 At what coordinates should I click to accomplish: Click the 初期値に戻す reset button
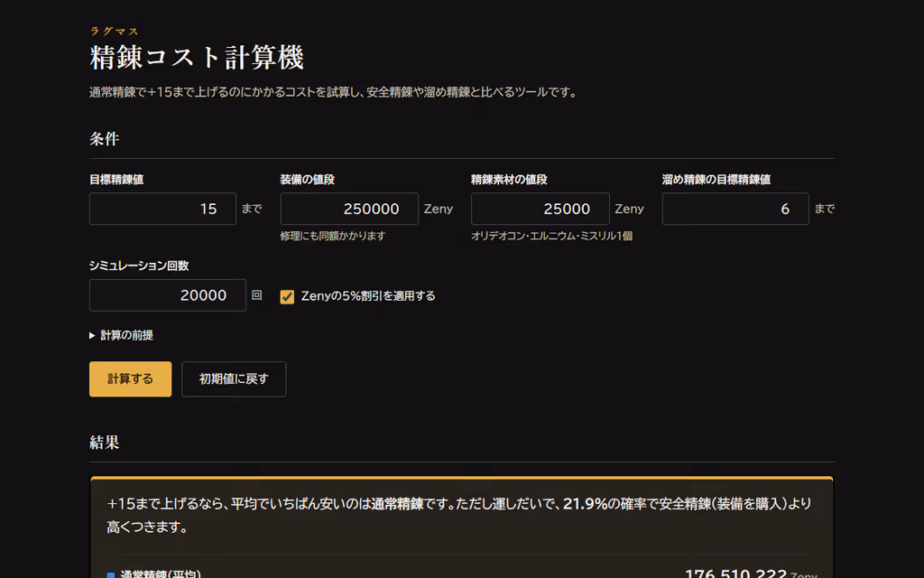[x=234, y=379]
